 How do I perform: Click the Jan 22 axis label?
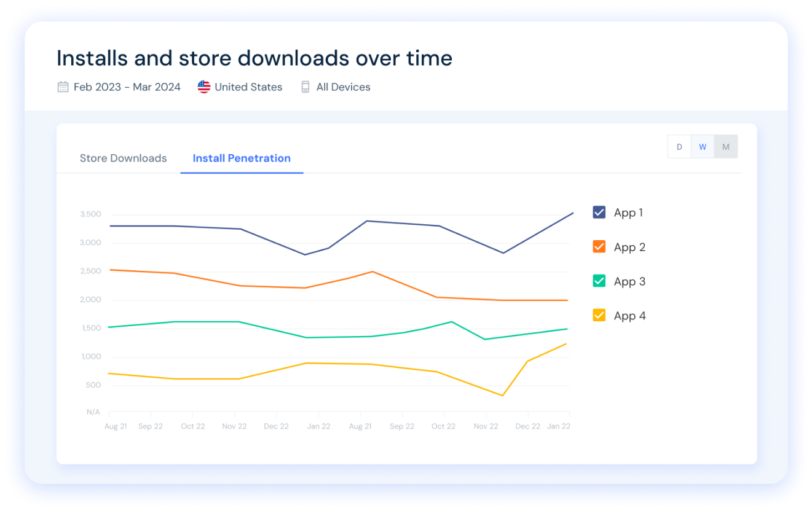point(318,426)
